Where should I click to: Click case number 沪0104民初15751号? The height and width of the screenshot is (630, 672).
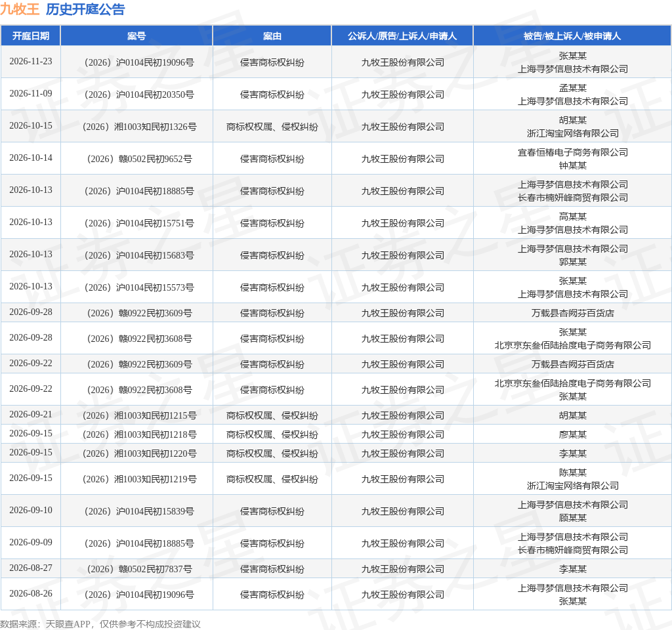(x=139, y=223)
